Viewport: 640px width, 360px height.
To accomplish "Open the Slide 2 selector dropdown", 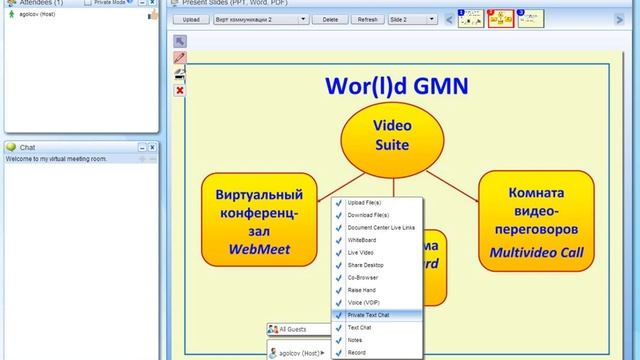I will tap(431, 19).
